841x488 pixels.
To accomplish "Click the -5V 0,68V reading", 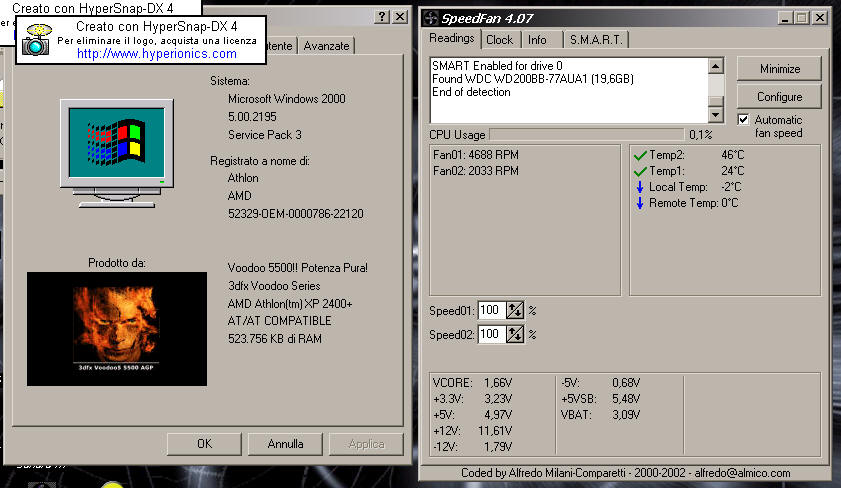I will click(600, 383).
